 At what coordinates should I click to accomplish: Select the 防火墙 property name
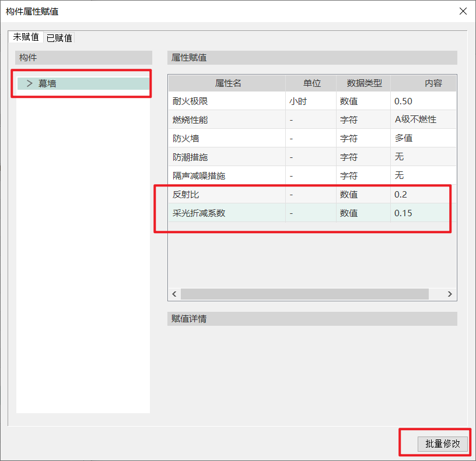point(185,138)
